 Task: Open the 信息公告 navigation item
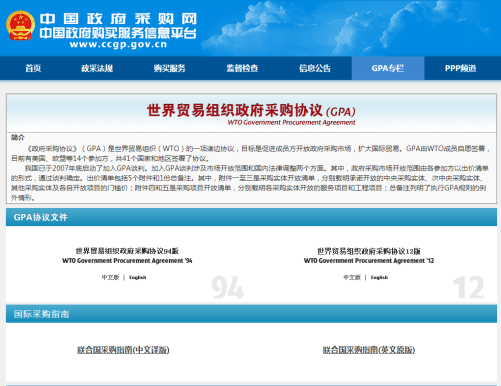(x=315, y=68)
